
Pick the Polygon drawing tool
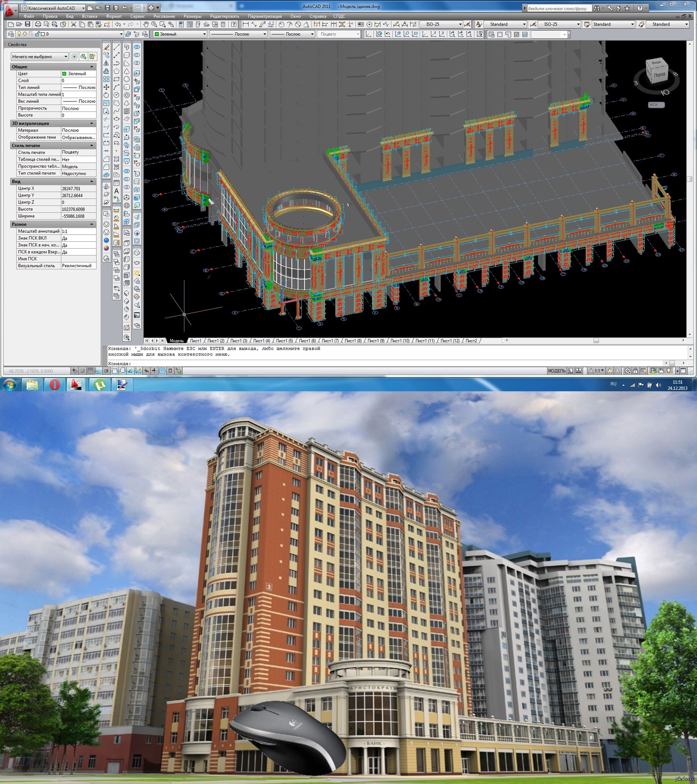[x=117, y=71]
